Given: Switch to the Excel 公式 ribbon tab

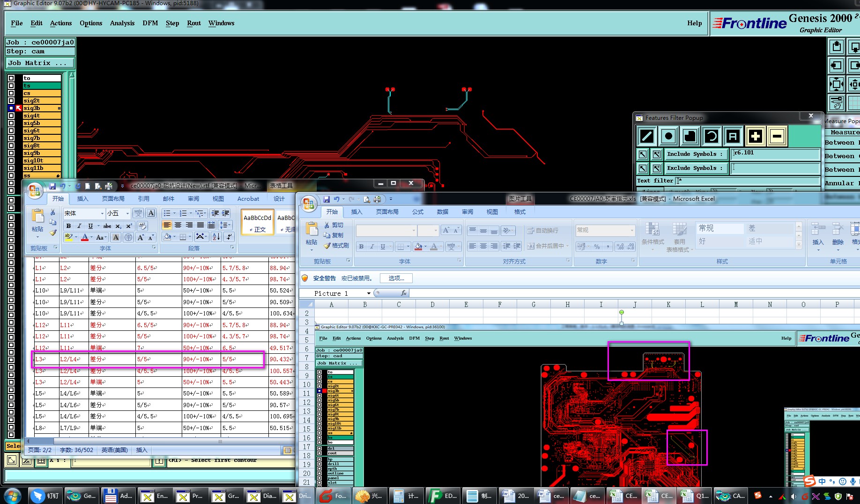Looking at the screenshot, I should (417, 212).
